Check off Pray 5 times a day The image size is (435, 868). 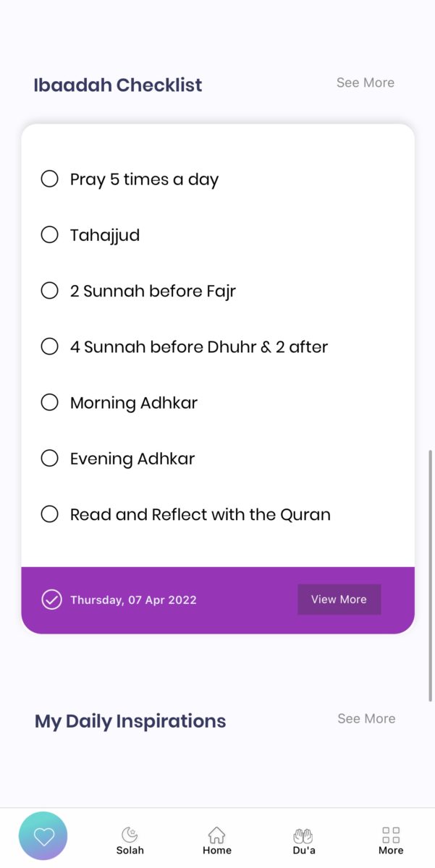tap(49, 179)
